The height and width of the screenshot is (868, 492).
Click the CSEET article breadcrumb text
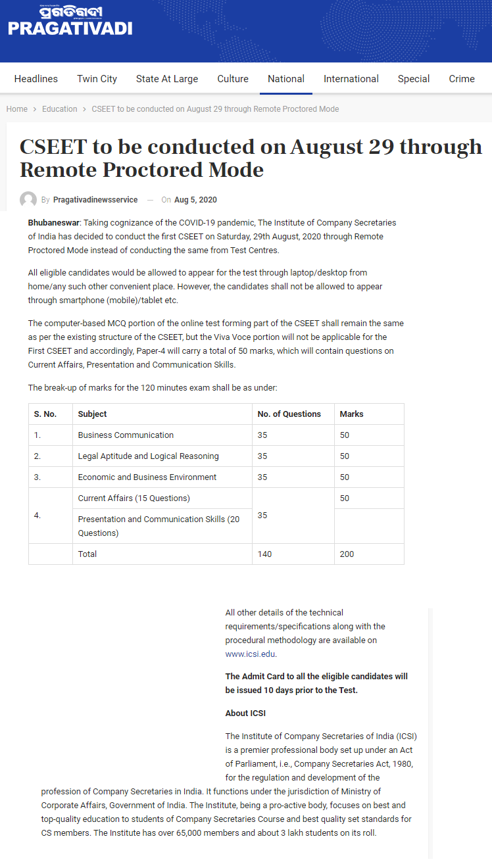(x=215, y=109)
